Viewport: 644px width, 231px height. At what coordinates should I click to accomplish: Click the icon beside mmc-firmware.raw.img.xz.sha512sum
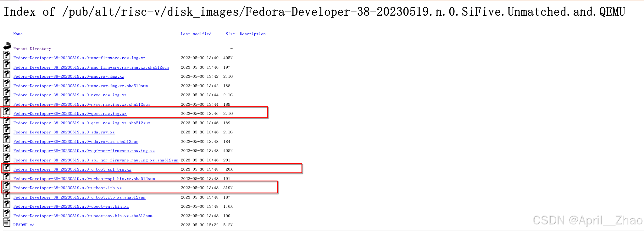click(x=7, y=65)
